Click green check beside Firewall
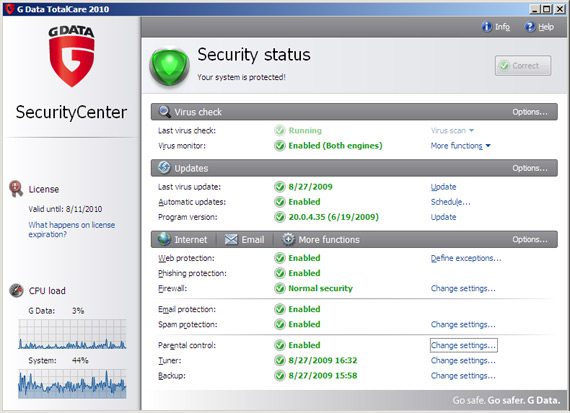The height and width of the screenshot is (413, 570). tap(280, 288)
